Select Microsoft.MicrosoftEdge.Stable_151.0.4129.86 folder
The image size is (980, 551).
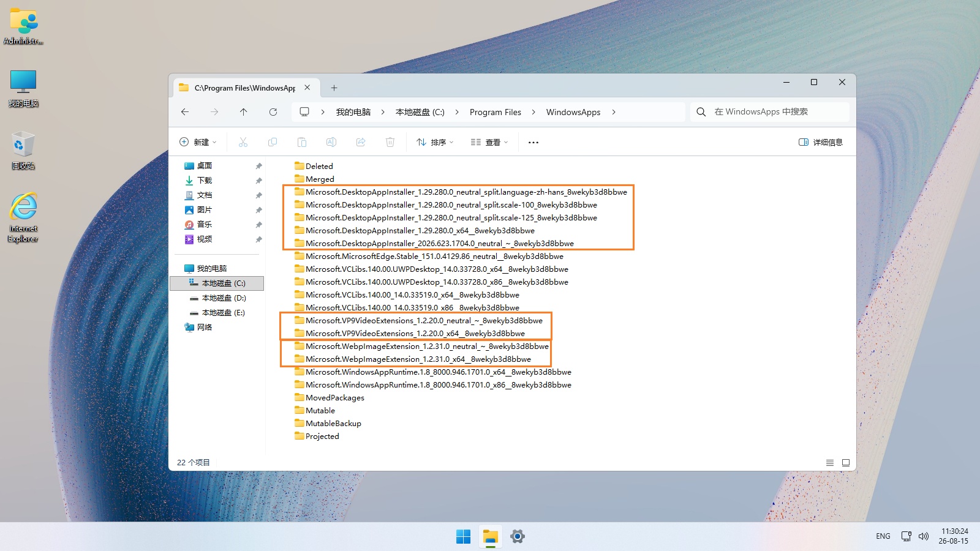click(x=429, y=256)
